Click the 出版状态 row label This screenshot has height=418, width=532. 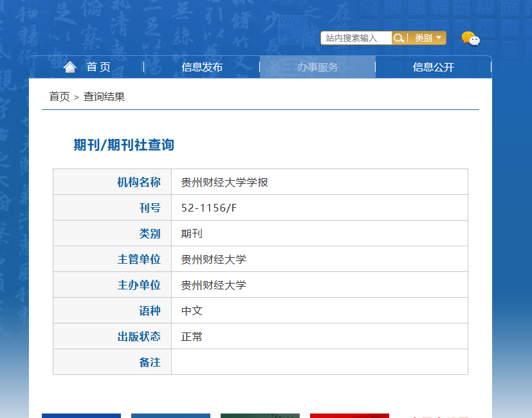click(x=139, y=336)
